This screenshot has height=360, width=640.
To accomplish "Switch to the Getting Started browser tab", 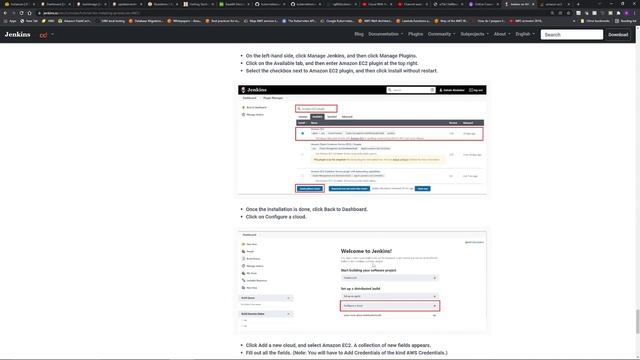I will pyautogui.click(x=198, y=4).
